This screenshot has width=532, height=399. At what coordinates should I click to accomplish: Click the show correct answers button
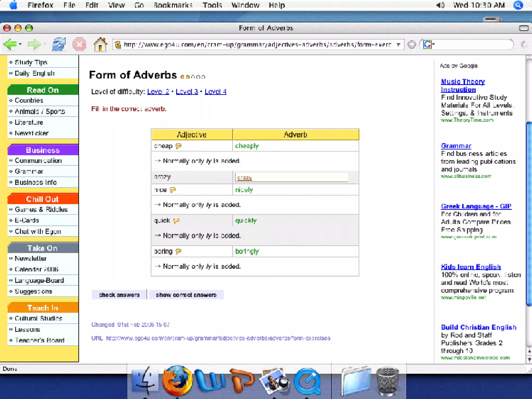tap(186, 295)
